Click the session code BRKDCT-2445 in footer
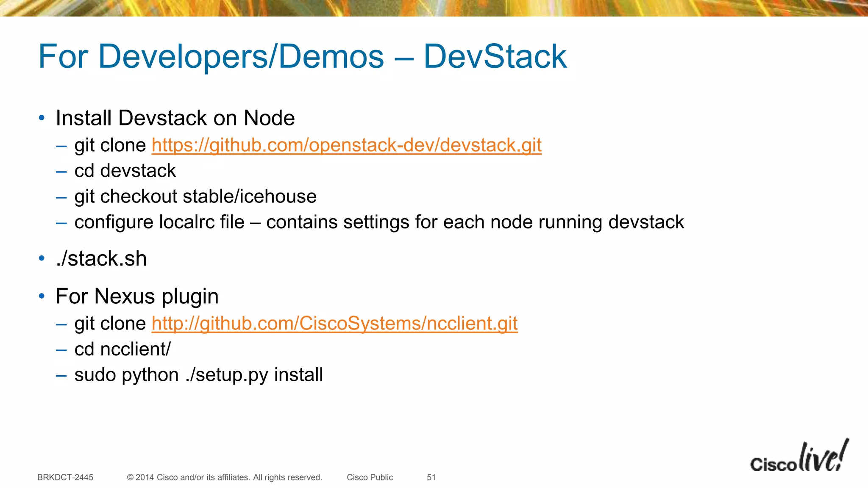The image size is (868, 488). click(65, 477)
